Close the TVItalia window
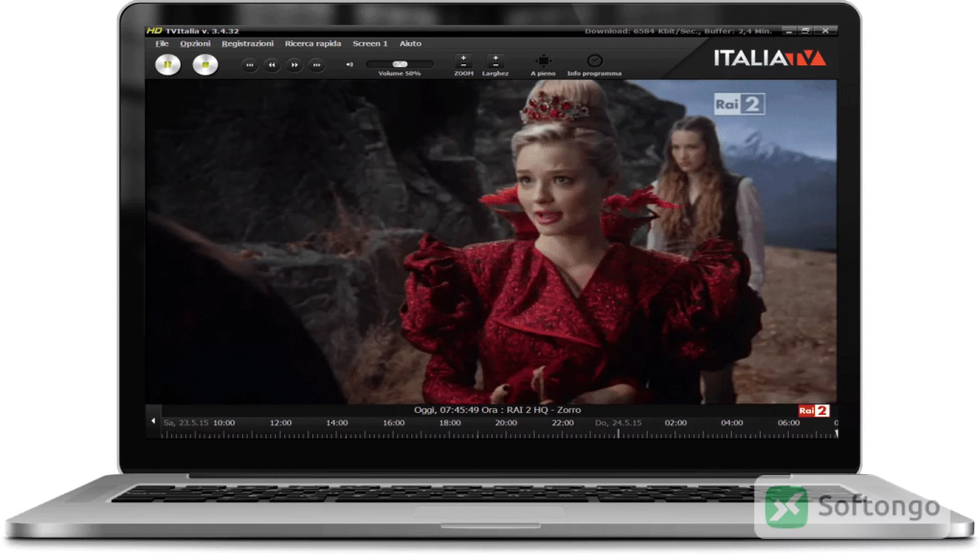 pyautogui.click(x=825, y=31)
